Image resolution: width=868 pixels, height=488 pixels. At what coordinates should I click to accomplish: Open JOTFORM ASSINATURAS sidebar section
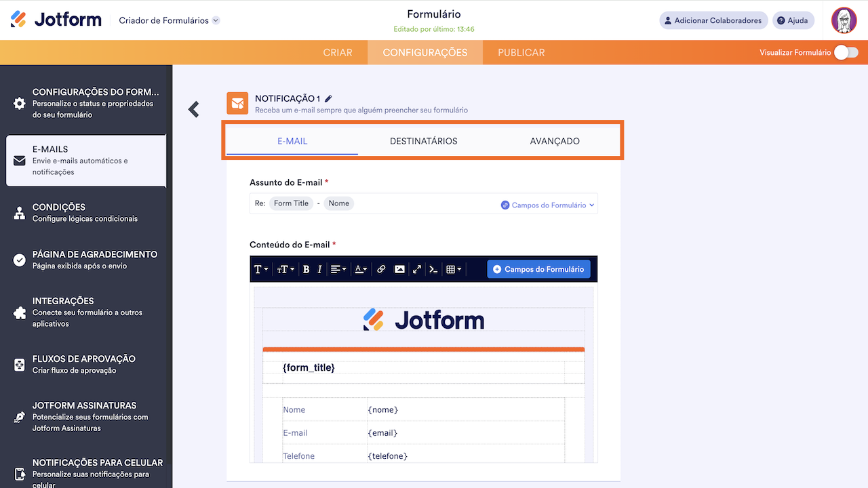(x=86, y=416)
